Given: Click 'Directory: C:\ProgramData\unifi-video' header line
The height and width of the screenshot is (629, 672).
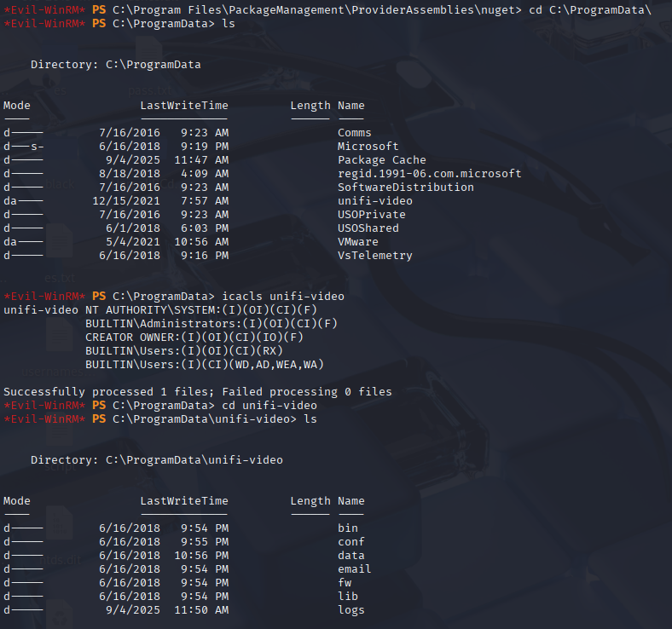Looking at the screenshot, I should [157, 460].
